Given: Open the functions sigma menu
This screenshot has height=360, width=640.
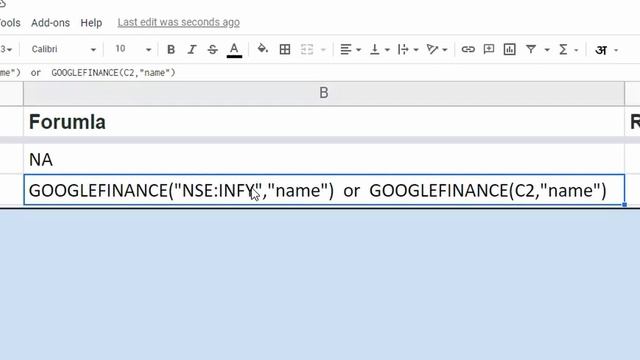Looking at the screenshot, I should pos(563,49).
